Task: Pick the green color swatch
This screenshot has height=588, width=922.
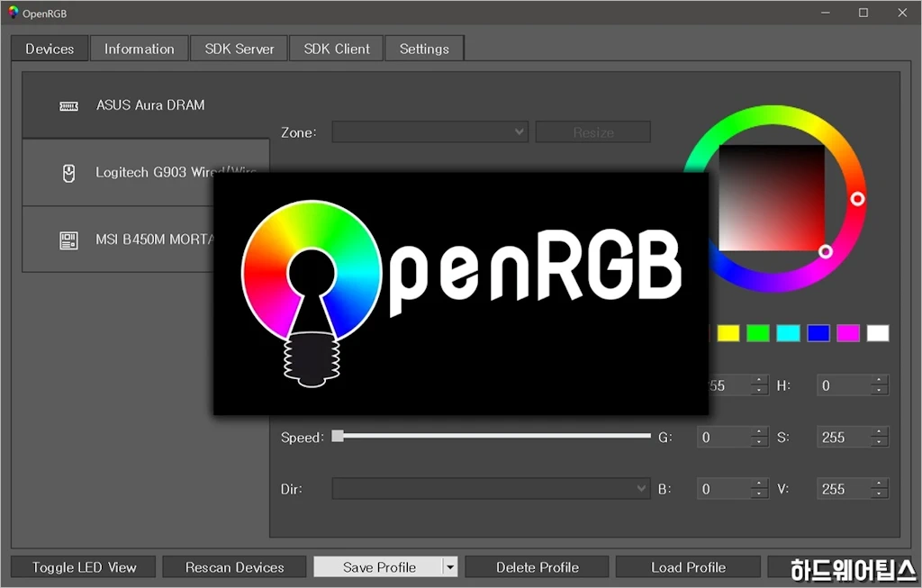Action: tap(758, 333)
